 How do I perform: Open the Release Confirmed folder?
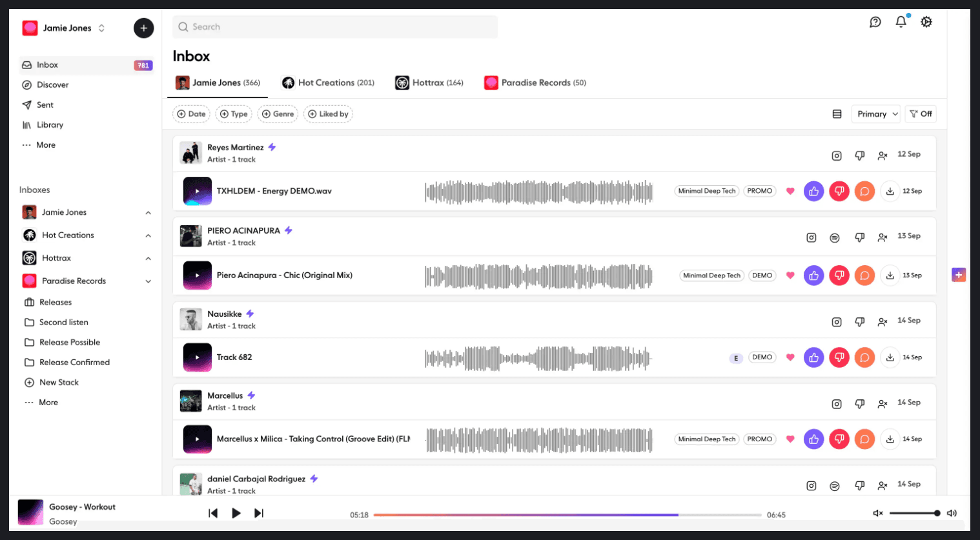tap(75, 362)
